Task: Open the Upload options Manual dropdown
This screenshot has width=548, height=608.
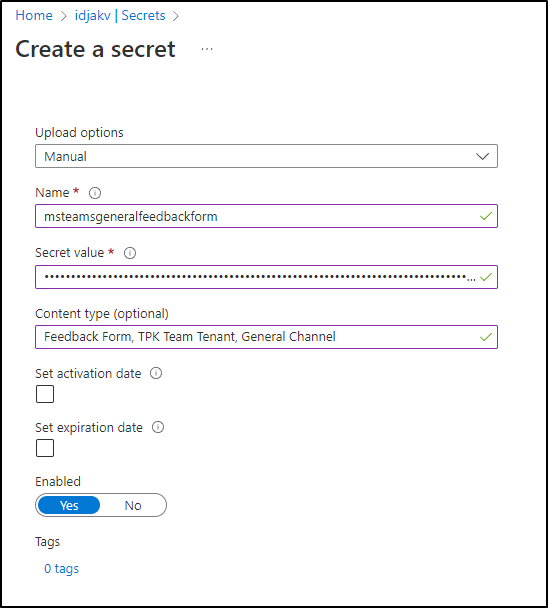Action: click(266, 156)
